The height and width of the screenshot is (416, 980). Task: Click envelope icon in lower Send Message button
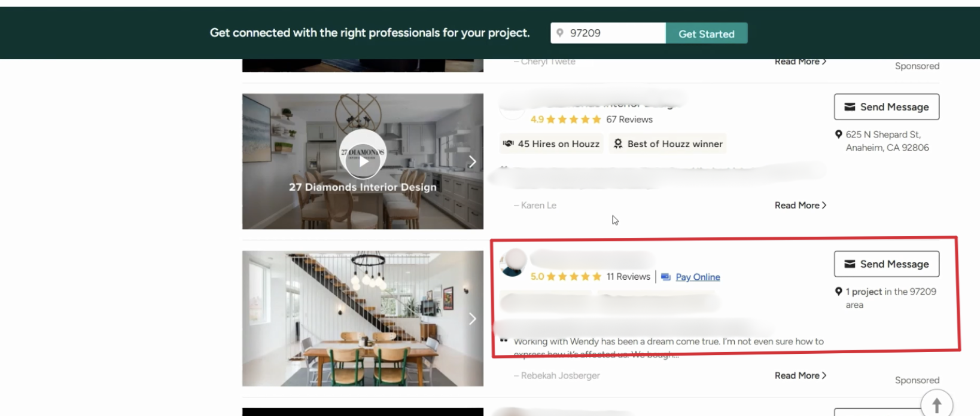tap(850, 264)
